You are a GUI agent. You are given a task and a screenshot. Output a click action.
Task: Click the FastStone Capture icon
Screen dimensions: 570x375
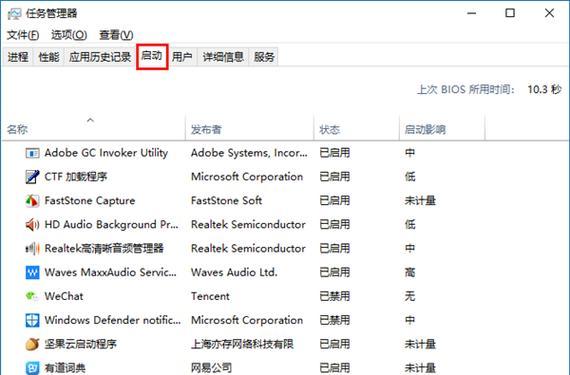32,201
